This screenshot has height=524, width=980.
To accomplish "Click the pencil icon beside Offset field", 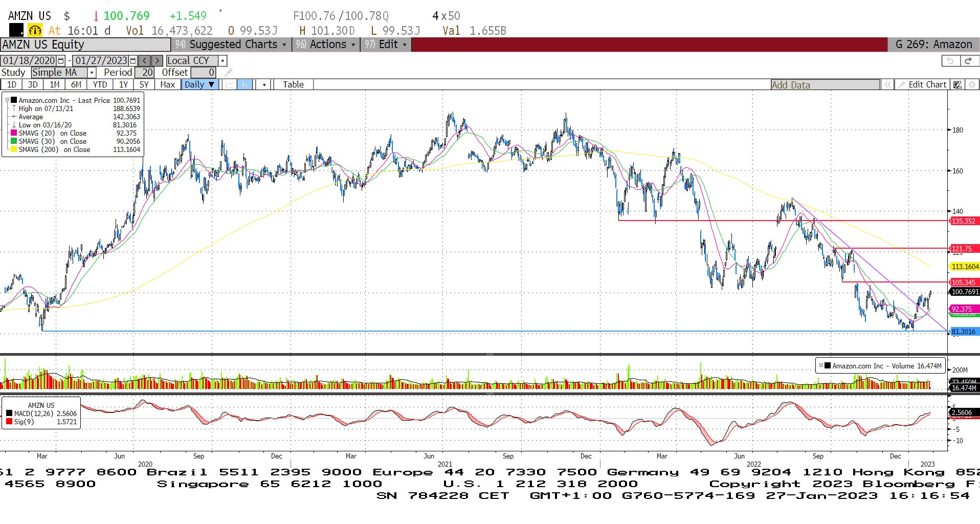I will [x=229, y=73].
